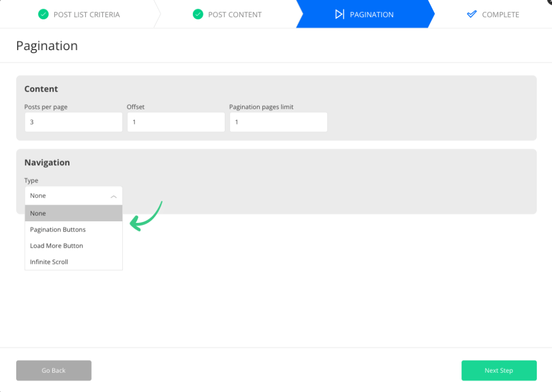Proceed with the Next Step button

[x=499, y=370]
